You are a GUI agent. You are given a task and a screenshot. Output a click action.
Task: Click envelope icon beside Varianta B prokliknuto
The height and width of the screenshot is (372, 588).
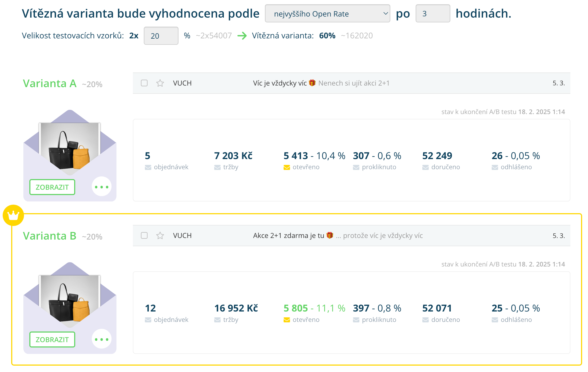pyautogui.click(x=356, y=320)
